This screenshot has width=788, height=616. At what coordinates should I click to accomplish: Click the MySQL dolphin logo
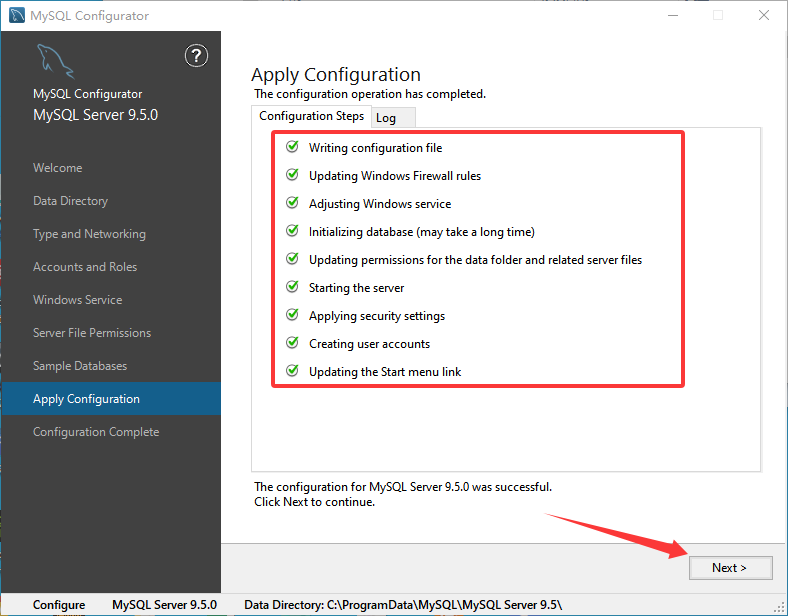click(x=54, y=61)
